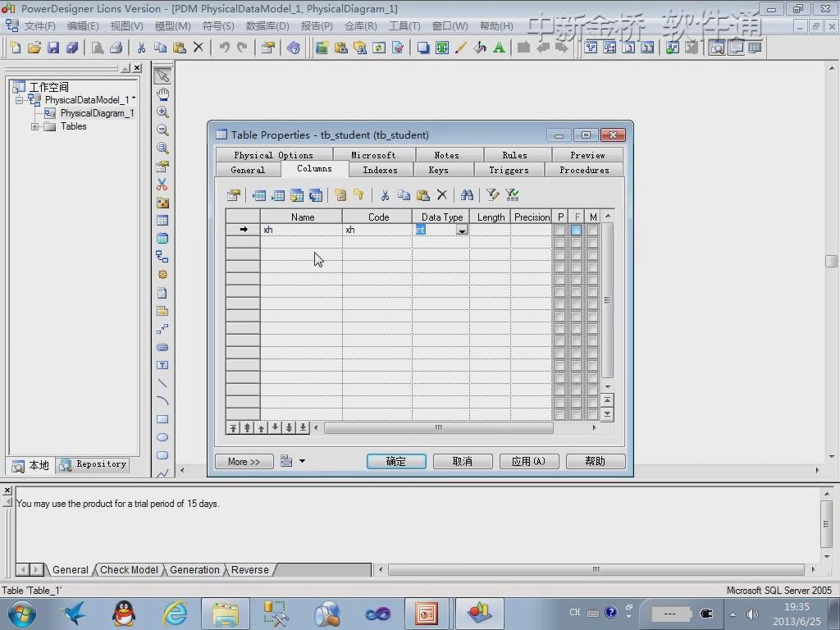Click the 确定 button
The height and width of the screenshot is (630, 840).
[396, 461]
